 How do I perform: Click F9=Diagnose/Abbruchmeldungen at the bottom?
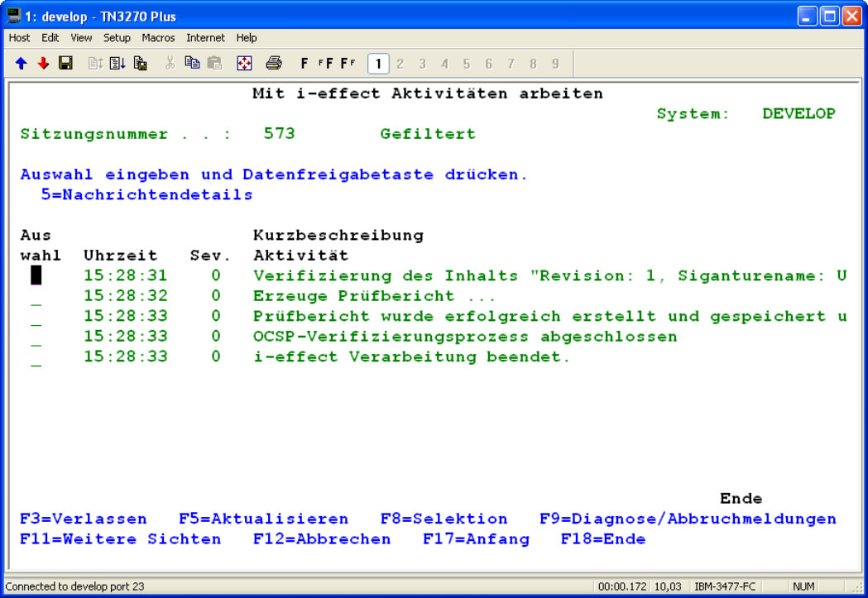(x=687, y=519)
